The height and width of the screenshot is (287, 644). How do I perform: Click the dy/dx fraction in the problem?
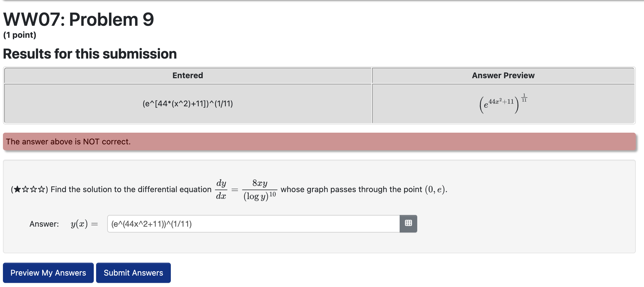221,189
